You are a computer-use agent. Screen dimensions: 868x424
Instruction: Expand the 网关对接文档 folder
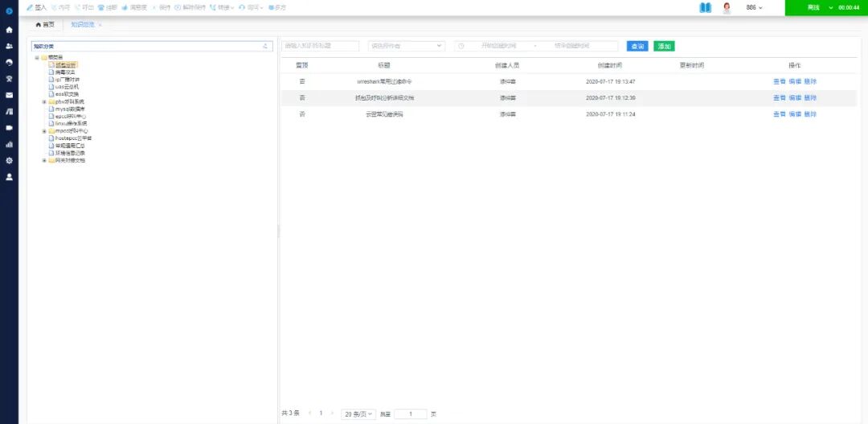[43, 161]
